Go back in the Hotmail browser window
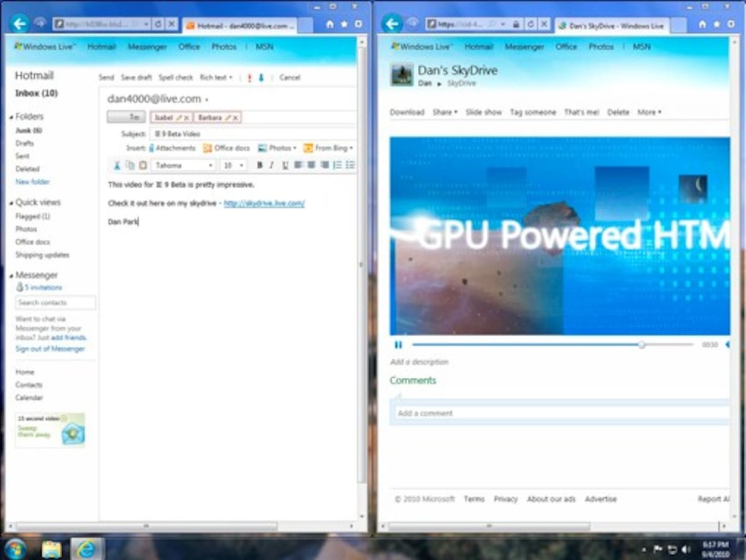This screenshot has height=560, width=746. tap(20, 24)
